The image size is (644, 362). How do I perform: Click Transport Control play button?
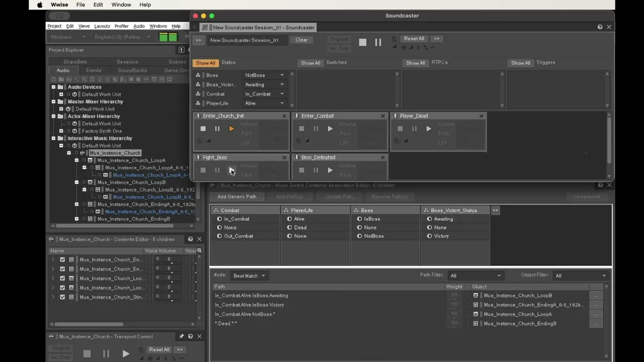(x=126, y=354)
